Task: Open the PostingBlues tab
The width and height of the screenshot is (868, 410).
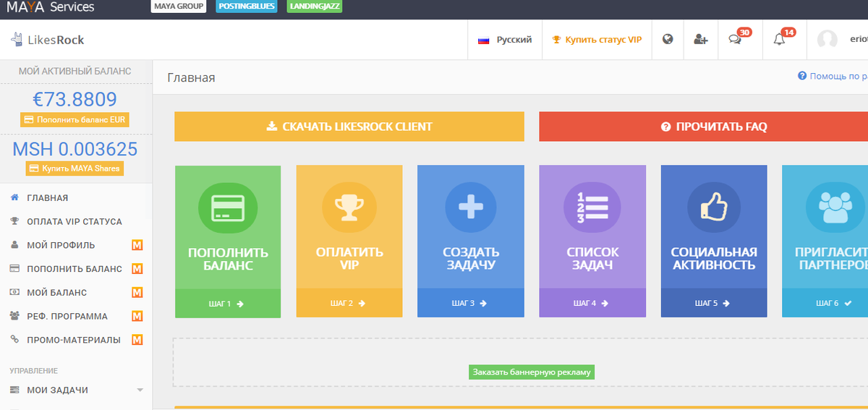Action: [x=247, y=7]
